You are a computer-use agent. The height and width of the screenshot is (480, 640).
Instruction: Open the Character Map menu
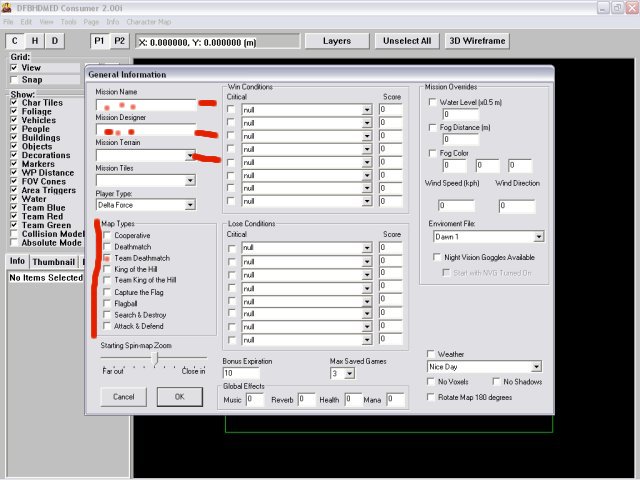point(149,21)
